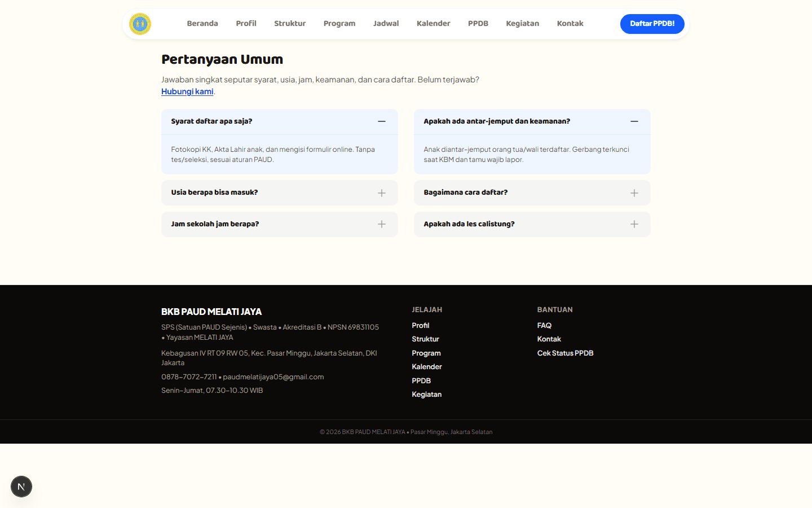The width and height of the screenshot is (812, 508).
Task: Go to Beranda in the navbar
Action: (202, 24)
